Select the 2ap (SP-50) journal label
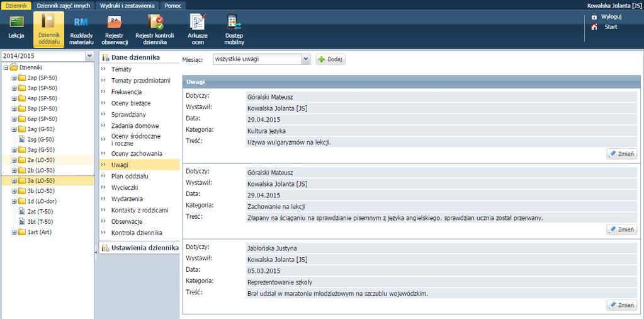The width and height of the screenshot is (644, 319). 42,78
